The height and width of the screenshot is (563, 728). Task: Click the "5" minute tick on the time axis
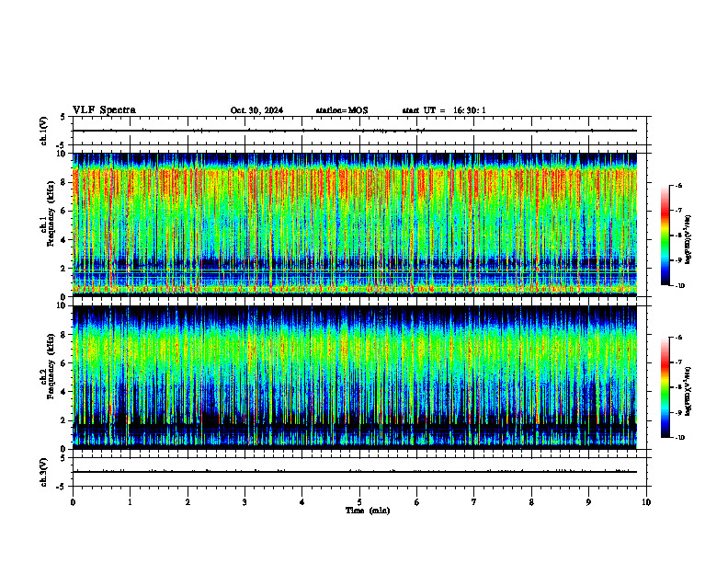359,502
